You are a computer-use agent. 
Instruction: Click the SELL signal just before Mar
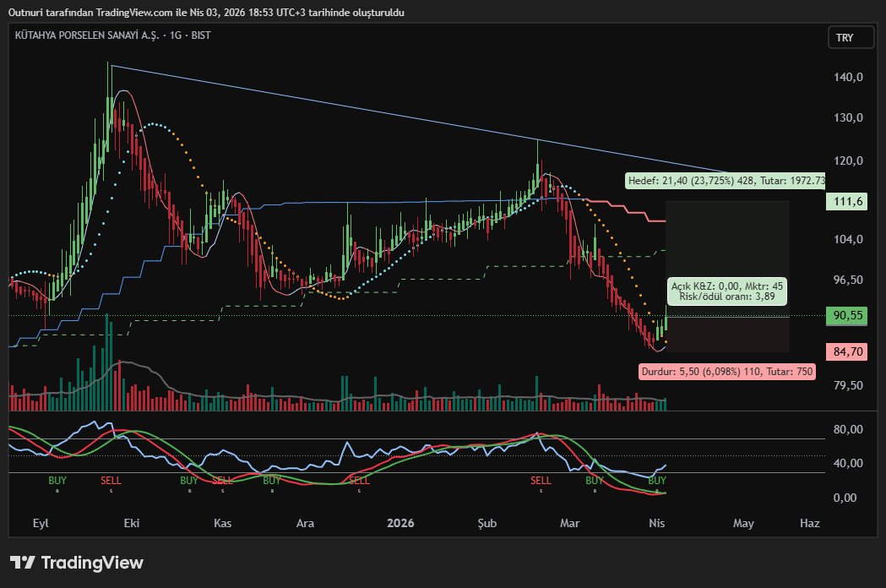click(x=541, y=481)
